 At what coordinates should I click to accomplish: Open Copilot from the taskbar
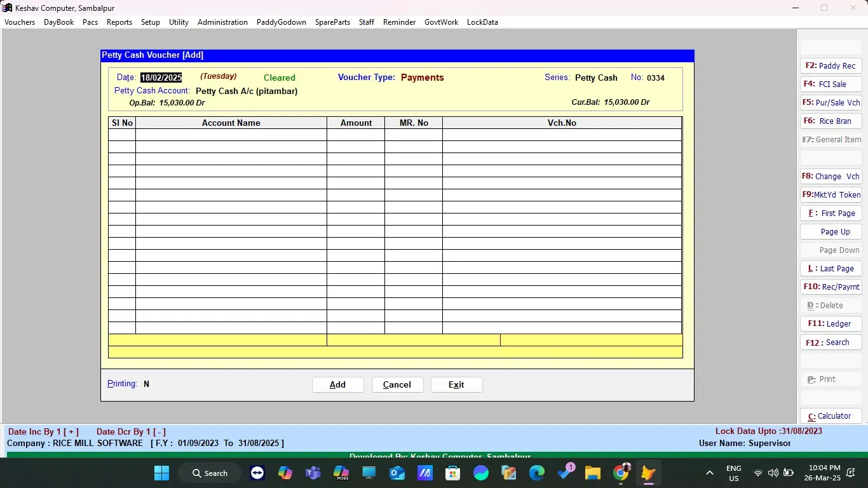click(285, 473)
